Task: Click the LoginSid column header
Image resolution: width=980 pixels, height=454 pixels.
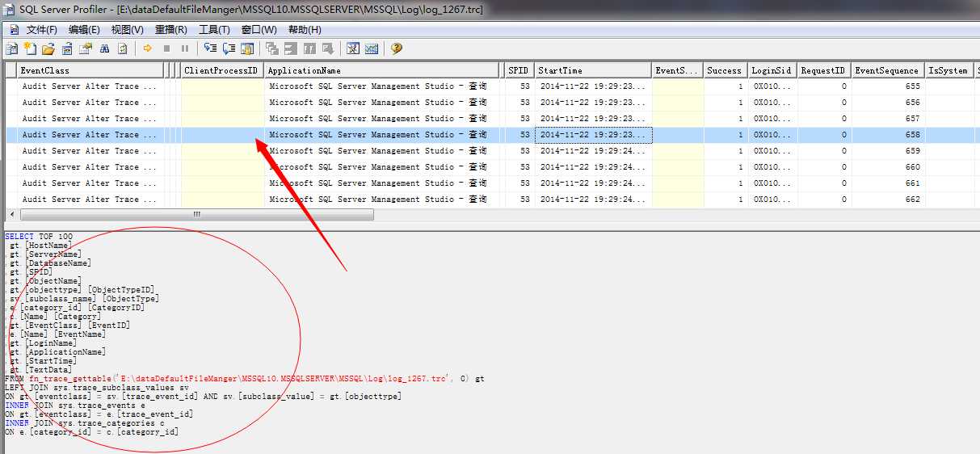Action: pyautogui.click(x=772, y=70)
